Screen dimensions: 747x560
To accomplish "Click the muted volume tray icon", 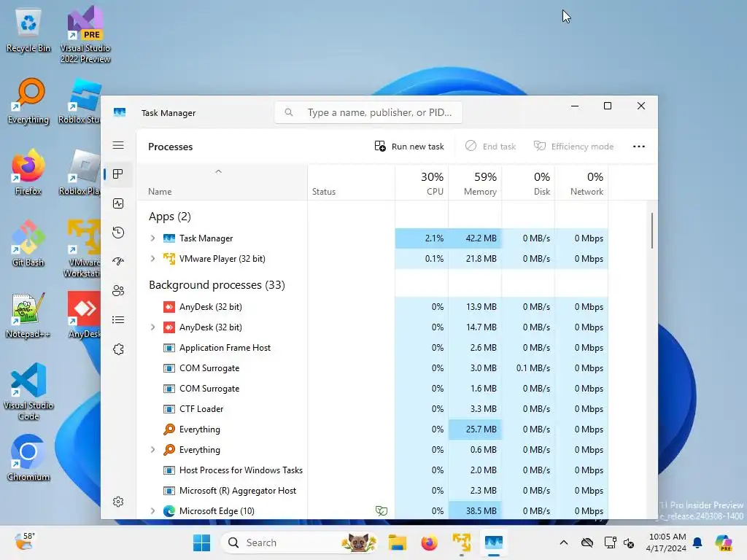I will coord(629,542).
